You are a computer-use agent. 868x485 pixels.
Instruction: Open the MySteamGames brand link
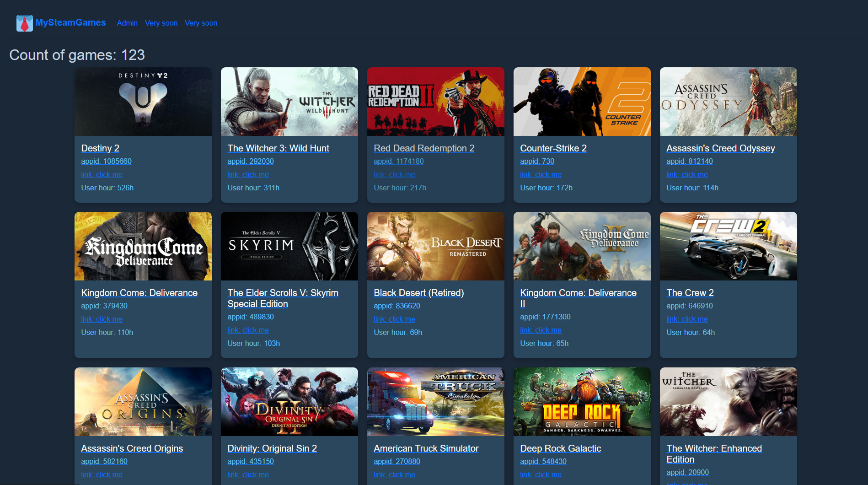tap(70, 22)
